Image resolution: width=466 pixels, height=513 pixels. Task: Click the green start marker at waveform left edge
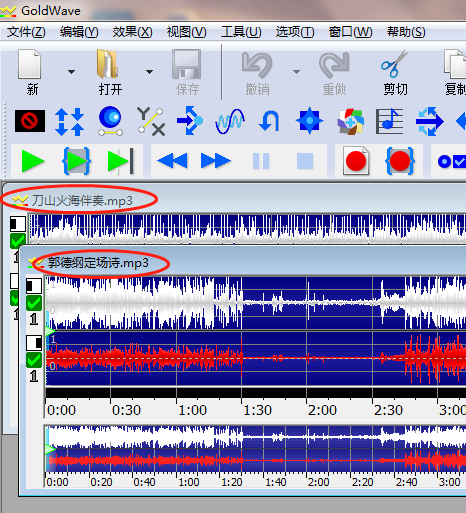click(50, 331)
